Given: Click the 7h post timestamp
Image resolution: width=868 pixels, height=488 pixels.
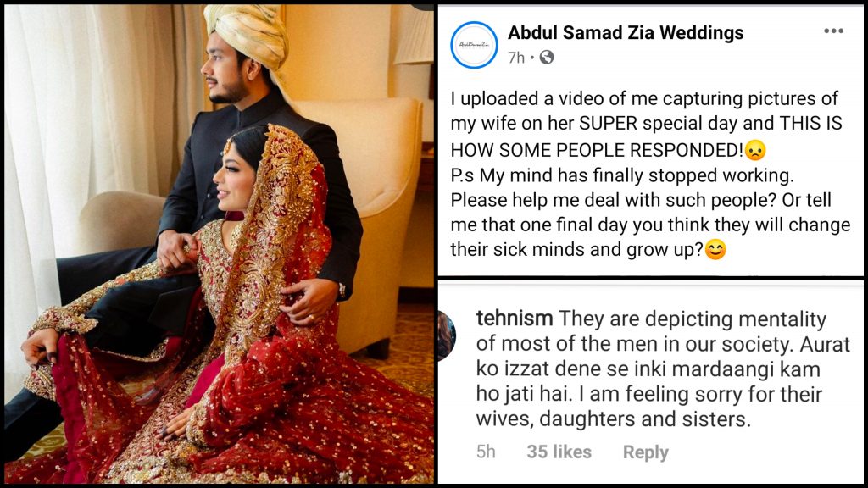Looking at the screenshot, I should [516, 58].
